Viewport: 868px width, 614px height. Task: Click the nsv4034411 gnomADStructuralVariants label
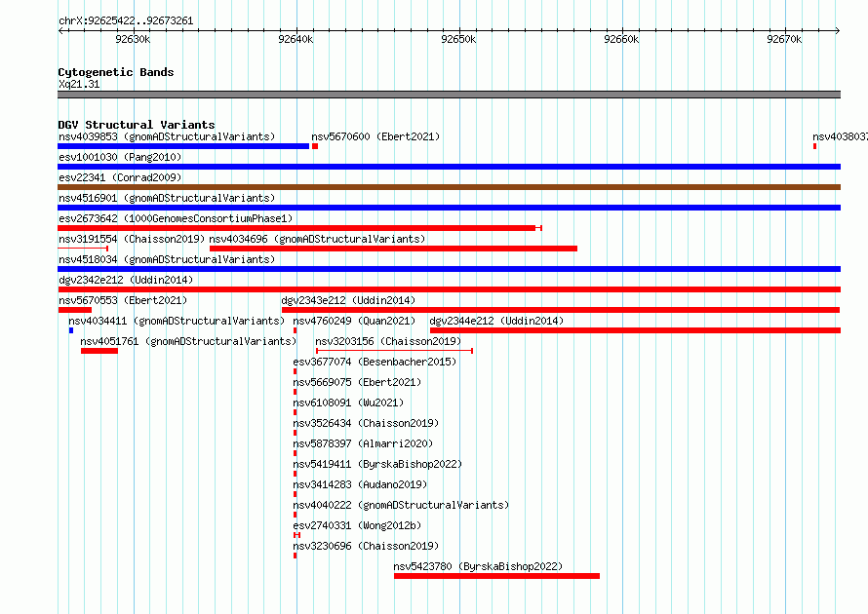pos(177,321)
